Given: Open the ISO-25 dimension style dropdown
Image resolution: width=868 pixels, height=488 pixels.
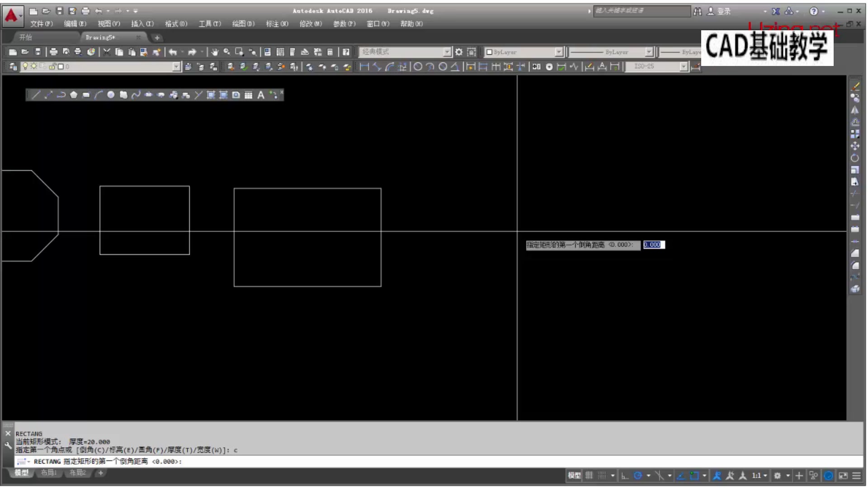Looking at the screenshot, I should (684, 67).
